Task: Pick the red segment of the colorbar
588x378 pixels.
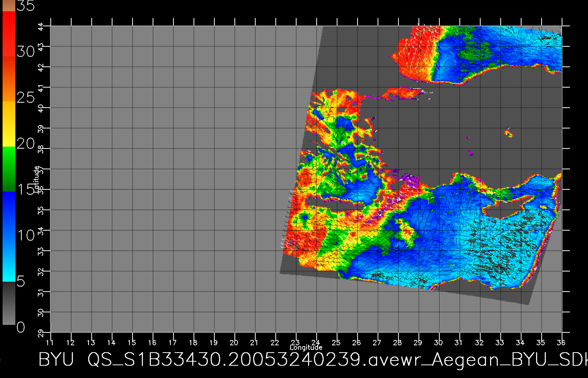Action: [9, 34]
